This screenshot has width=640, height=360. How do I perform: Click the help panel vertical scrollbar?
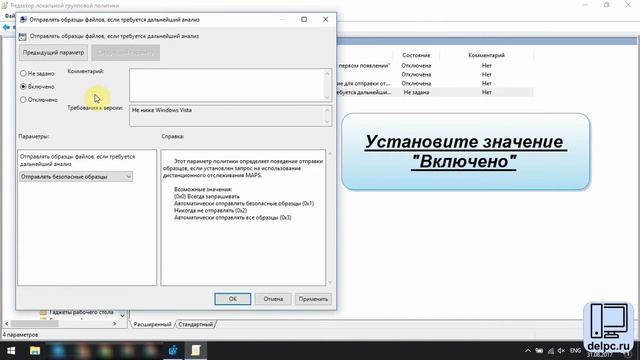(x=330, y=218)
